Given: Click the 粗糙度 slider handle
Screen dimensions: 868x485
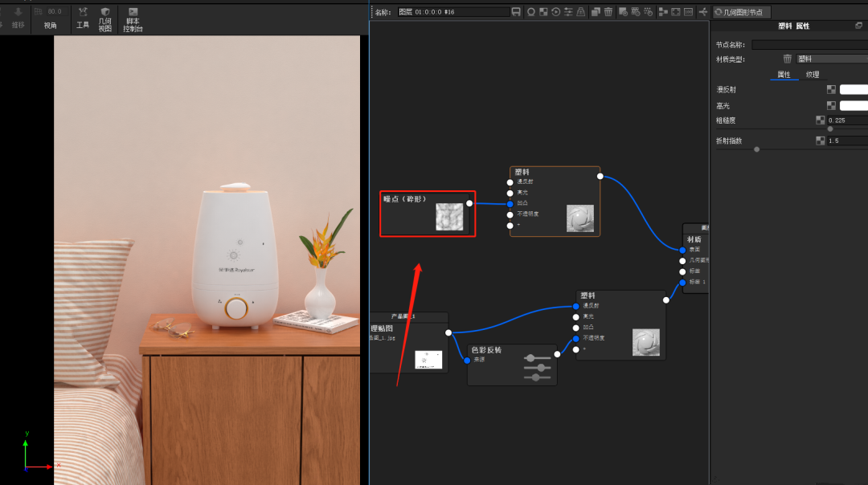Looking at the screenshot, I should 830,128.
